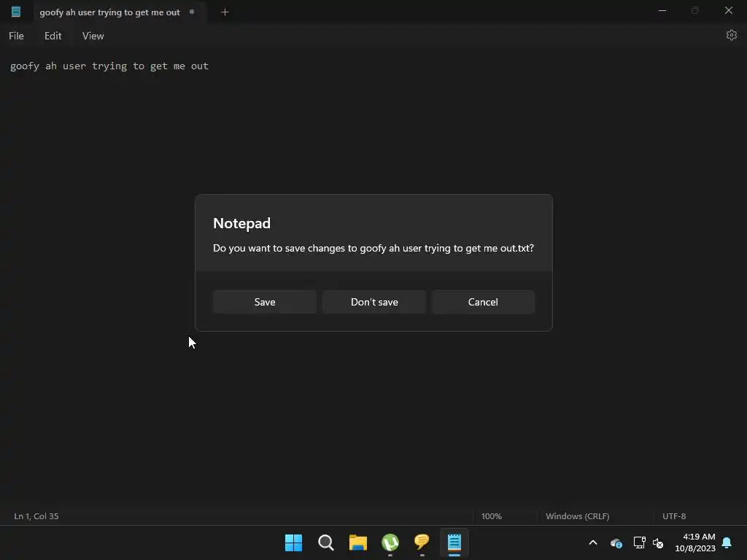Screen dimensions: 747x560
Task: Close the Notepad window
Action: (729, 10)
